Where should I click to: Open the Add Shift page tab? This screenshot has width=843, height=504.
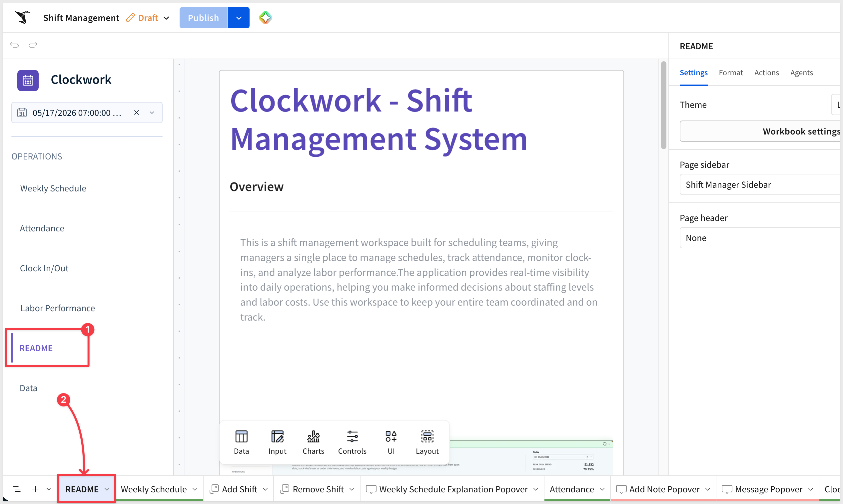(239, 489)
